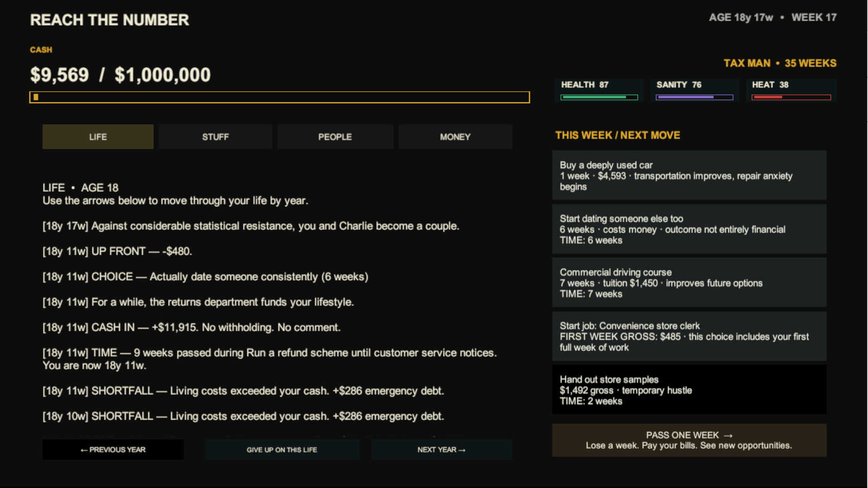Click the $9,569 / $1,000,000 cash amount

coord(120,75)
